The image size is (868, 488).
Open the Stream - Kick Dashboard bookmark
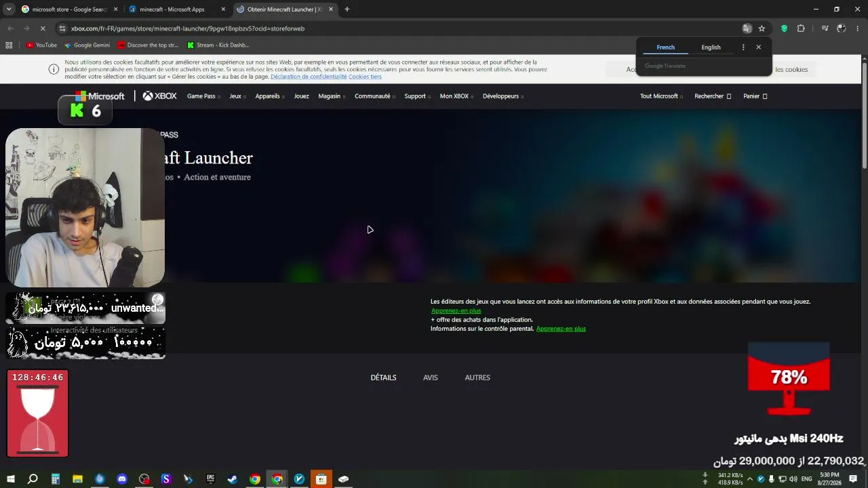218,45
